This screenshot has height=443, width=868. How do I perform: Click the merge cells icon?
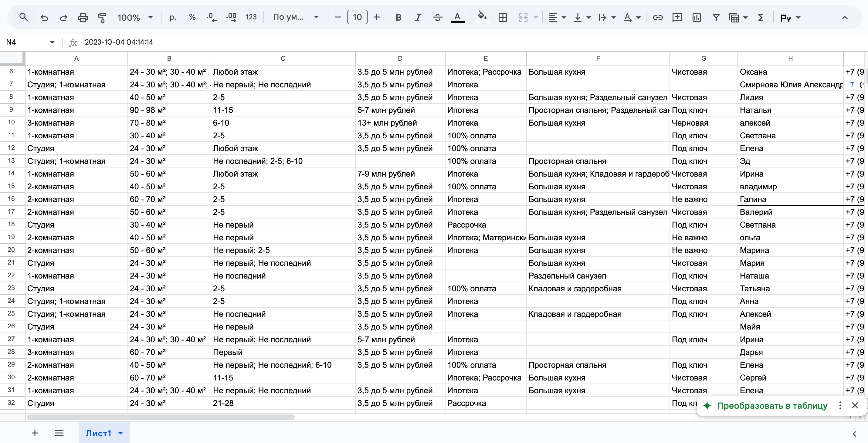click(523, 17)
